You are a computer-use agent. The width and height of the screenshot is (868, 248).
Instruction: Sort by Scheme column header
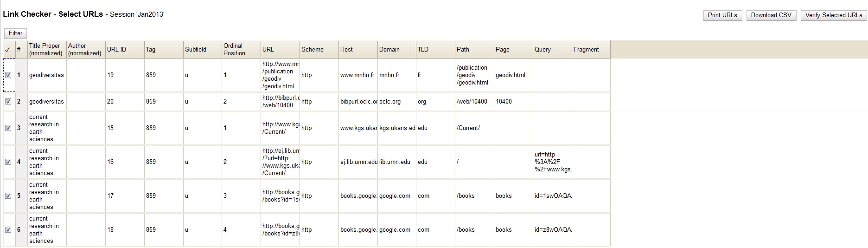click(319, 50)
